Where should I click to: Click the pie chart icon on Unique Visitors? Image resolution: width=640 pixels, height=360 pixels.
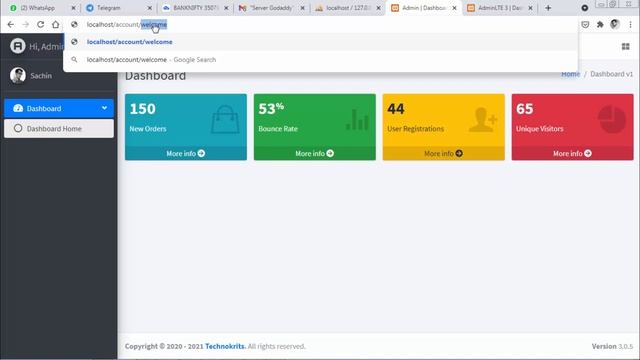pyautogui.click(x=612, y=119)
